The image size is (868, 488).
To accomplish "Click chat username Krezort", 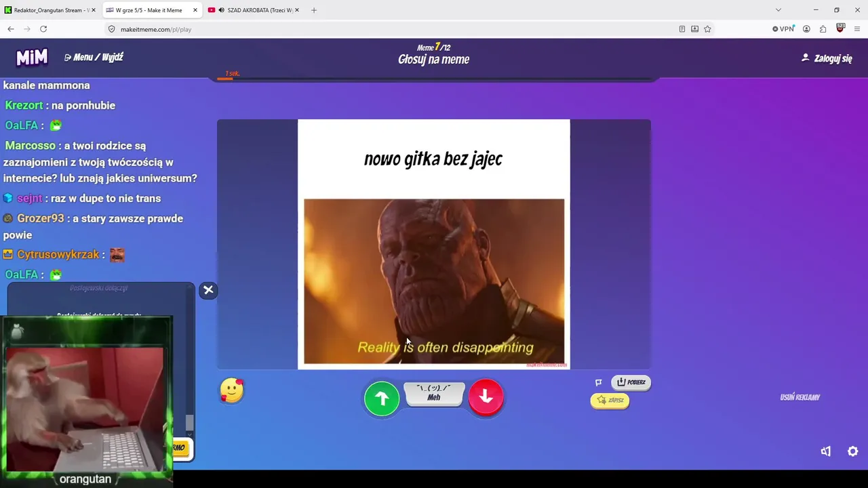I will click(x=24, y=106).
